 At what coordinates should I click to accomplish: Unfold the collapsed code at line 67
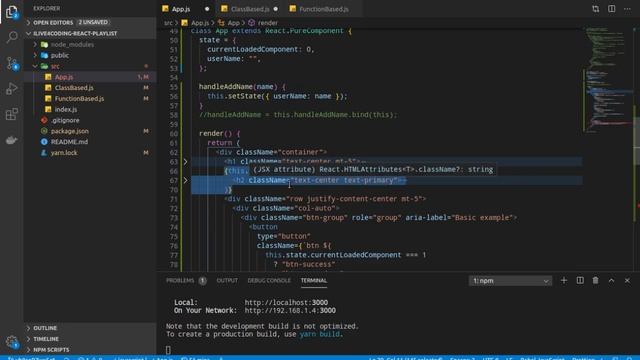pos(185,180)
